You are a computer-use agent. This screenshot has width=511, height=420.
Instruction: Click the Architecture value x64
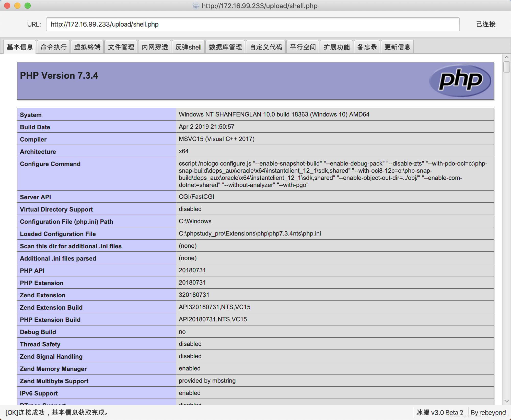click(x=184, y=151)
